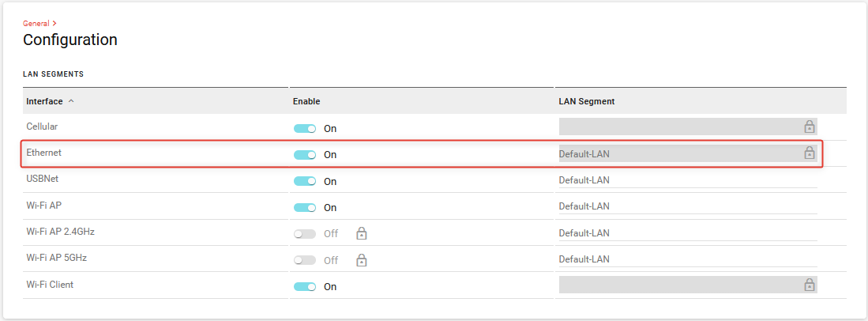868x321 pixels.
Task: Toggle the Wi-Fi AP 5GHz switch
Action: (305, 260)
